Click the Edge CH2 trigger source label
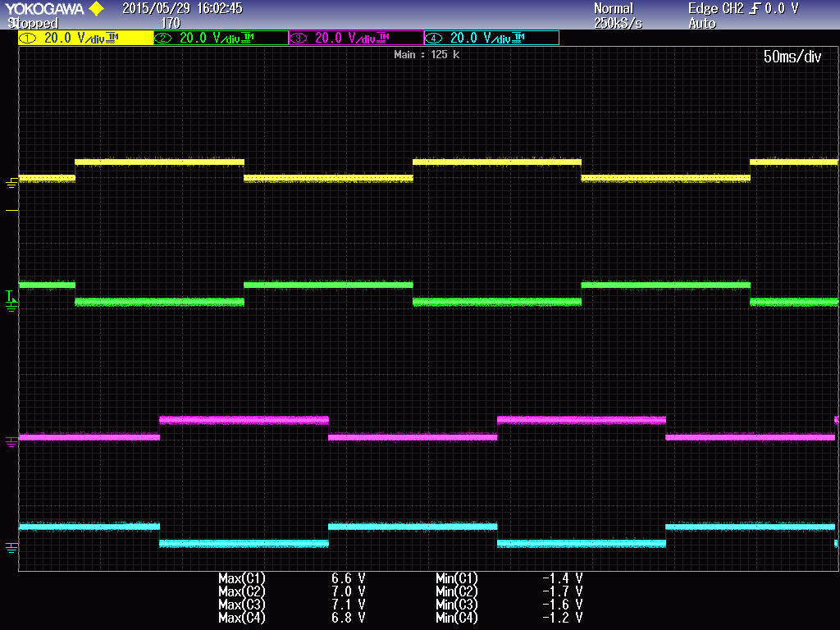Image resolution: width=840 pixels, height=630 pixels. tap(716, 8)
